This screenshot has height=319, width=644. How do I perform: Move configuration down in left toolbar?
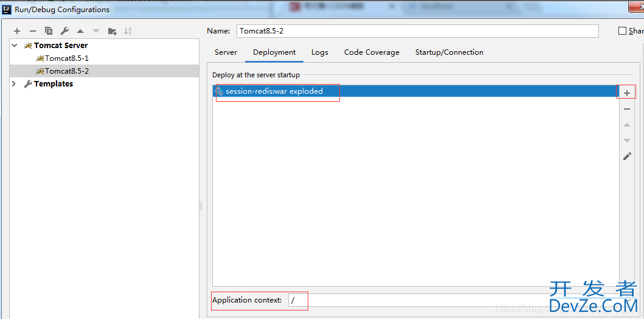click(x=96, y=31)
